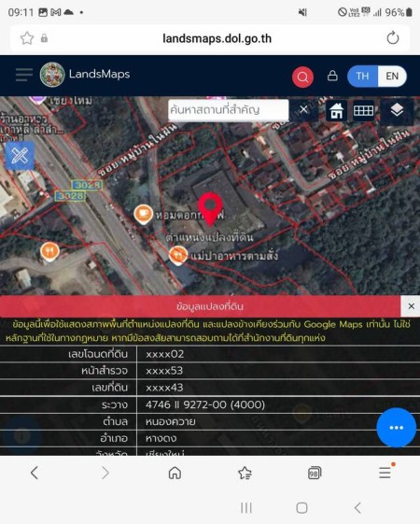Go to browser home page button
Image resolution: width=420 pixels, height=524 pixels.
click(175, 473)
